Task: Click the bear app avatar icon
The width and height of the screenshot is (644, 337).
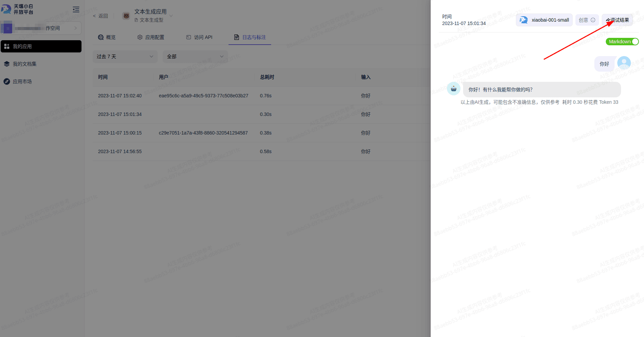Action: point(126,16)
